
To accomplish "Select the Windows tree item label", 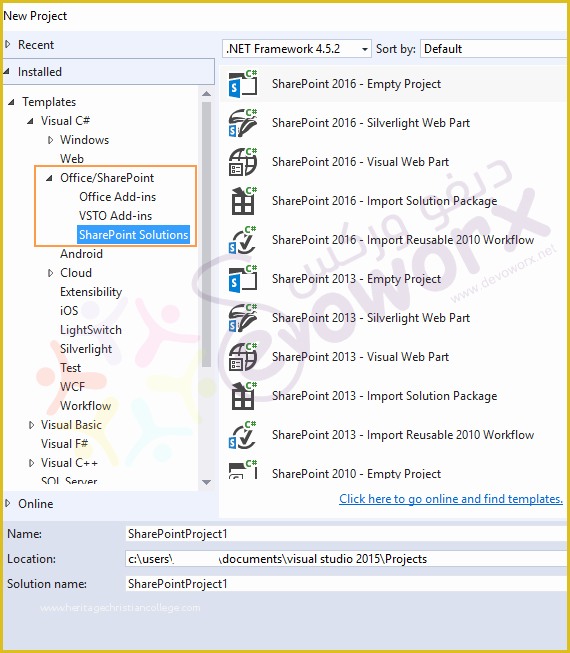I will (84, 140).
